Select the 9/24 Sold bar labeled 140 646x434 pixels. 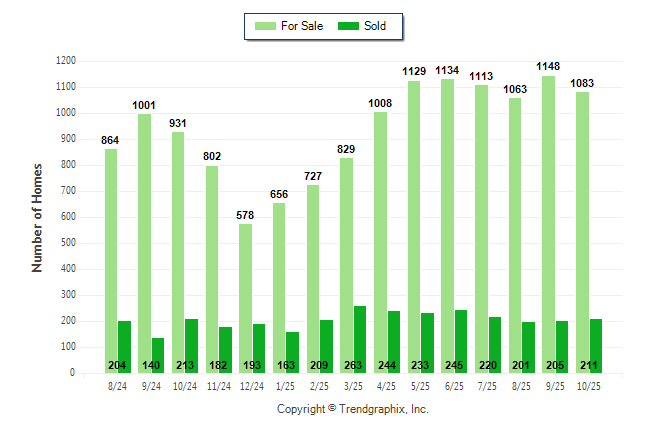pos(158,355)
